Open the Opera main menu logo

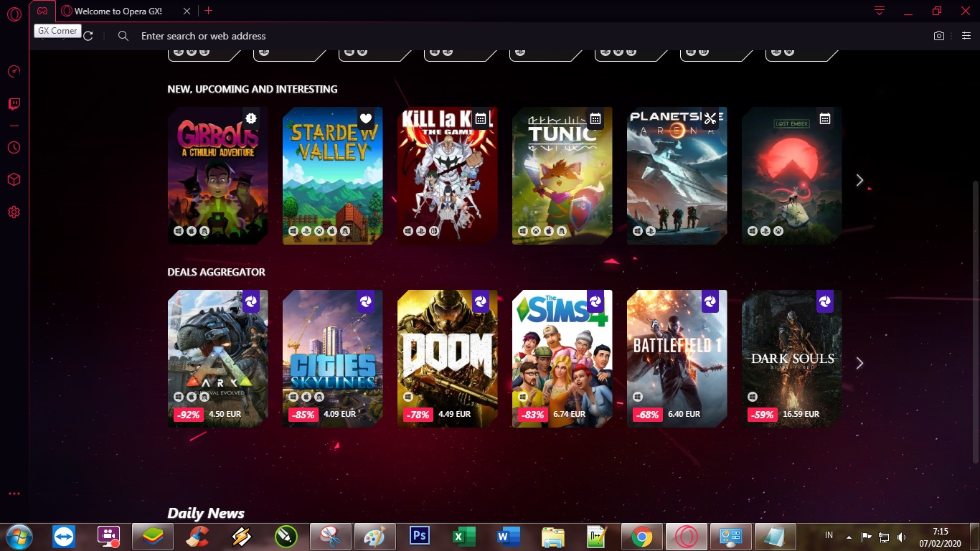pos(14,14)
